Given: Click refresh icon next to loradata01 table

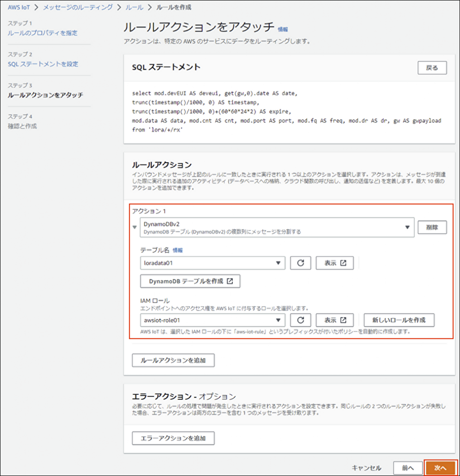Looking at the screenshot, I should point(300,263).
